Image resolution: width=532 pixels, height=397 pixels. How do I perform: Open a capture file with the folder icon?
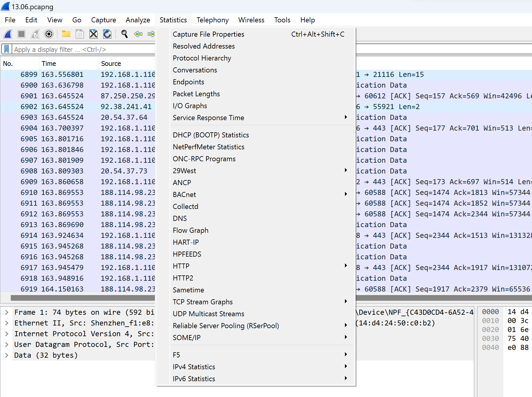tap(66, 34)
